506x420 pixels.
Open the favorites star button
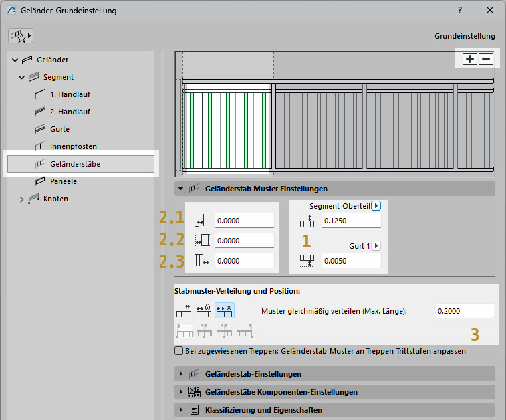click(x=21, y=35)
